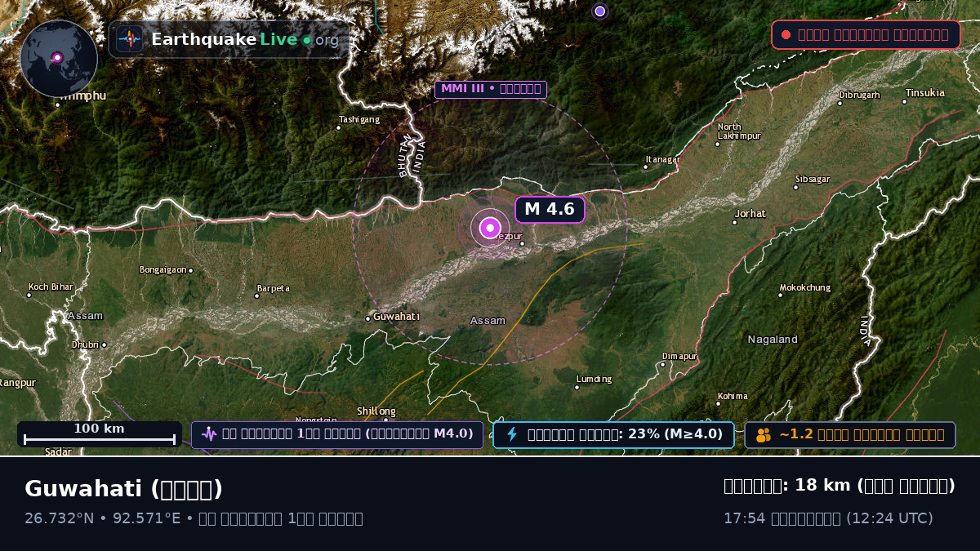Screen dimensions: 980x551
Task: Click the Barpeta city label
Action: pos(274,288)
